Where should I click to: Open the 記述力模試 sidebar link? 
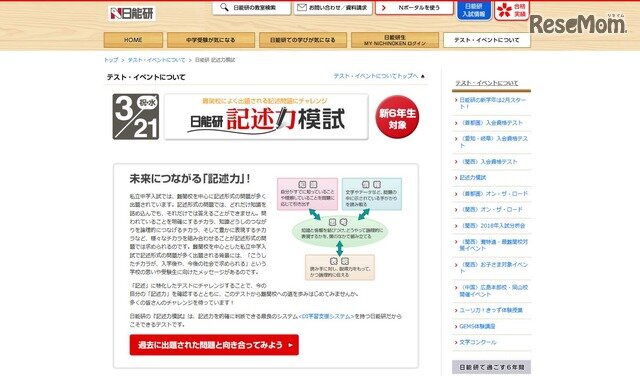[473, 178]
